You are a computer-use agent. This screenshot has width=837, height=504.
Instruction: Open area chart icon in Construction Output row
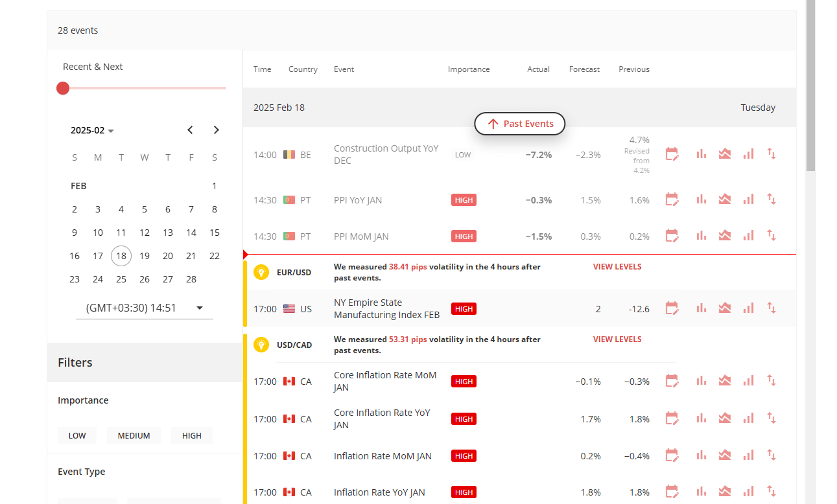pyautogui.click(x=725, y=154)
